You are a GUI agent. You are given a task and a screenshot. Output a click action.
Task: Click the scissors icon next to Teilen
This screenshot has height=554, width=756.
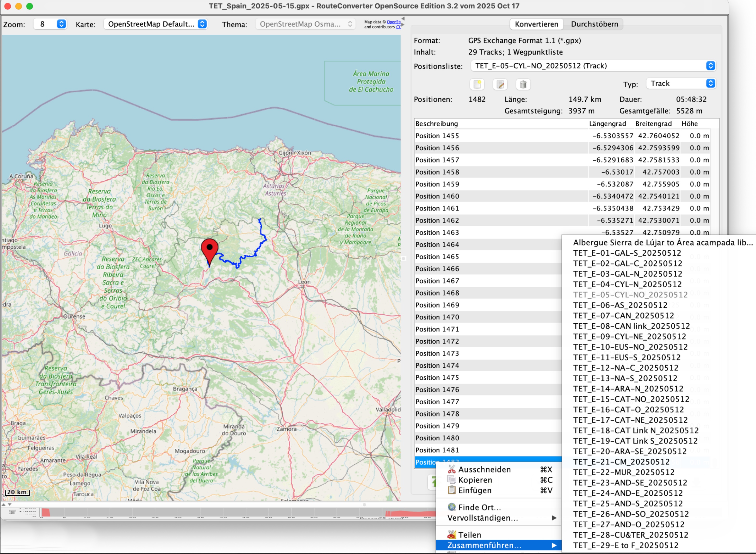[x=452, y=534]
